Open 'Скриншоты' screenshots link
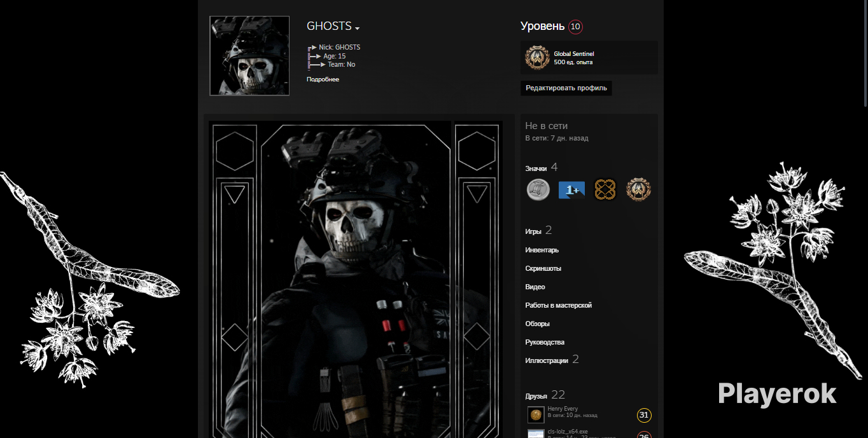 (x=543, y=268)
